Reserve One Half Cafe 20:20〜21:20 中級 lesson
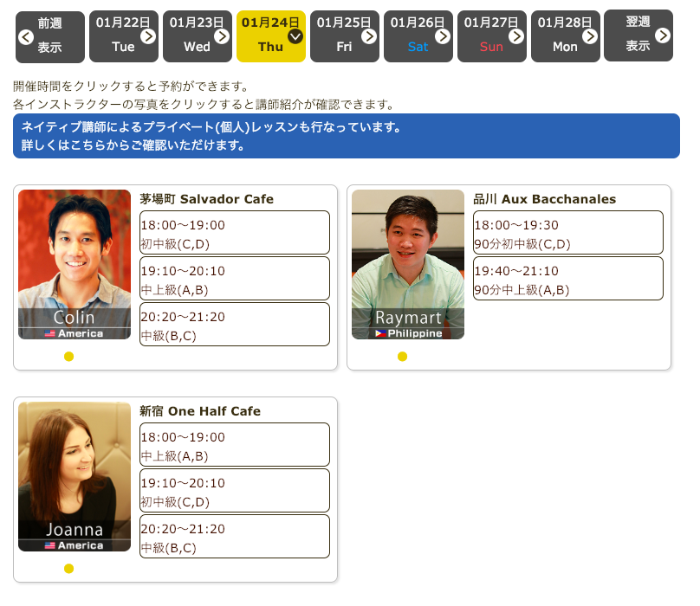Image resolution: width=700 pixels, height=606 pixels. coord(235,537)
